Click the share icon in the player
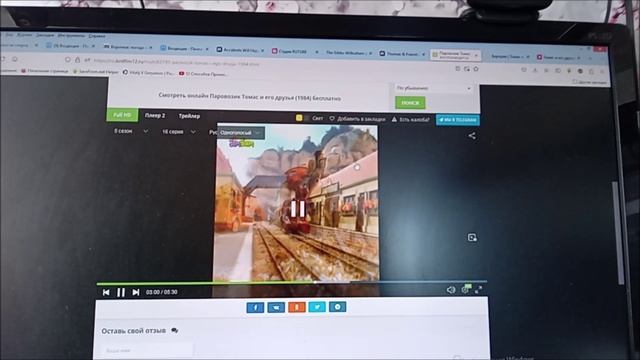 472,136
